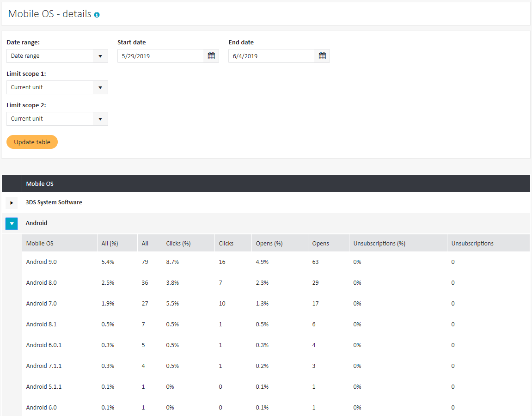This screenshot has width=532, height=416.
Task: Click the 3DS System Software label
Action: pos(54,202)
